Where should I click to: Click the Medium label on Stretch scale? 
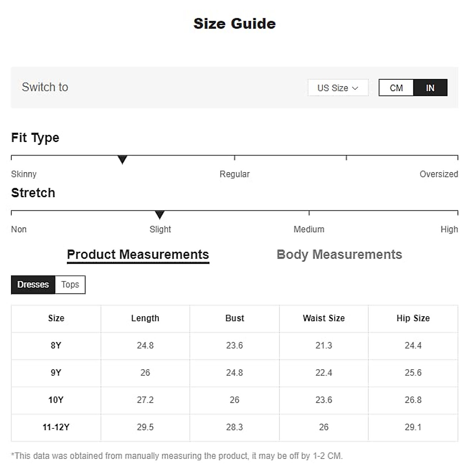coord(309,229)
